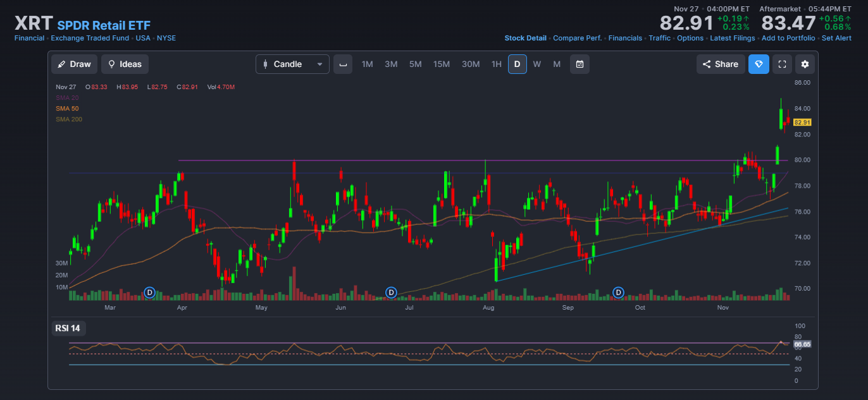Open the Stock Detail link

[525, 38]
